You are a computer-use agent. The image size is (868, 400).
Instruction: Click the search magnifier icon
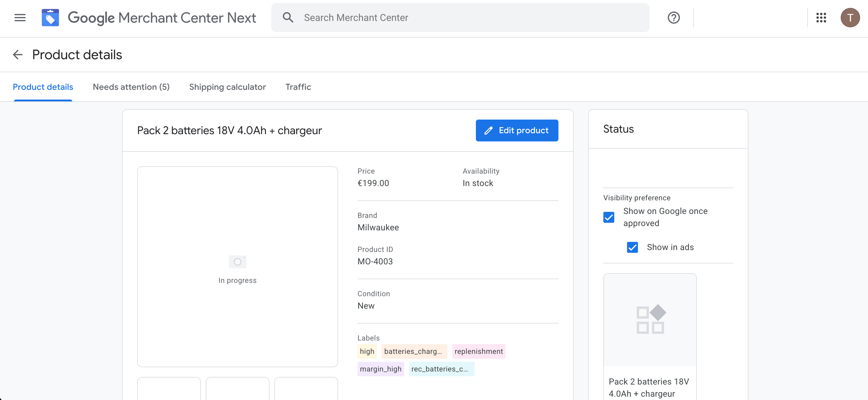coord(288,18)
